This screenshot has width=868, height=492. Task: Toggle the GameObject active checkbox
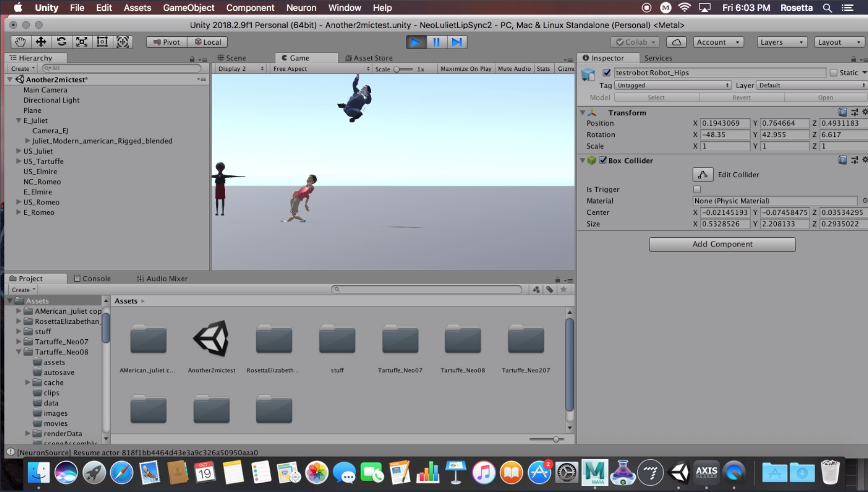pyautogui.click(x=607, y=73)
